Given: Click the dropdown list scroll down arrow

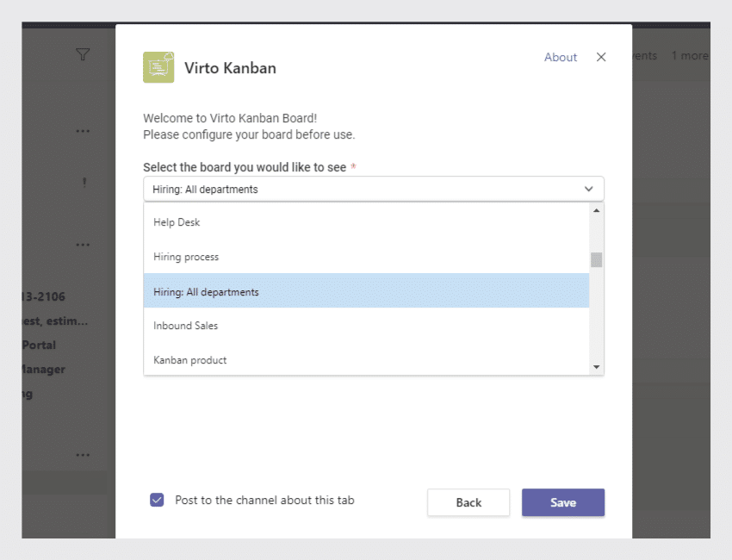Looking at the screenshot, I should [596, 367].
